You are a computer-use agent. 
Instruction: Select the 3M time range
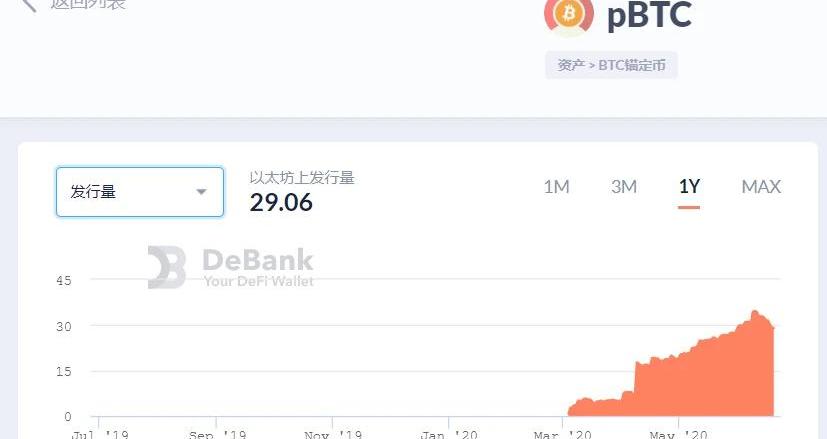click(x=624, y=187)
